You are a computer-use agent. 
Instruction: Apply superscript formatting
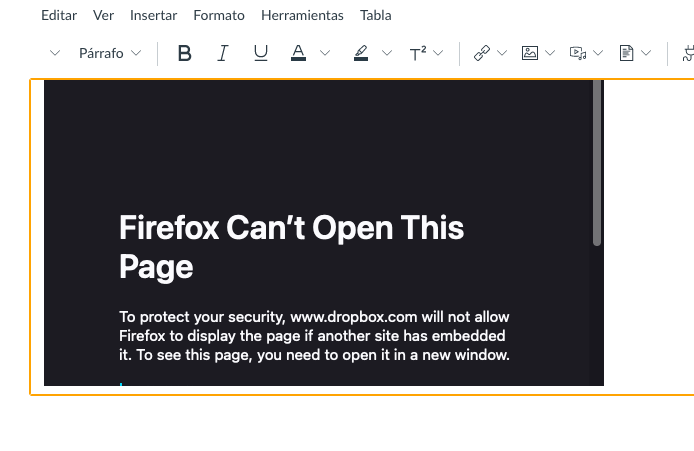[x=418, y=53]
